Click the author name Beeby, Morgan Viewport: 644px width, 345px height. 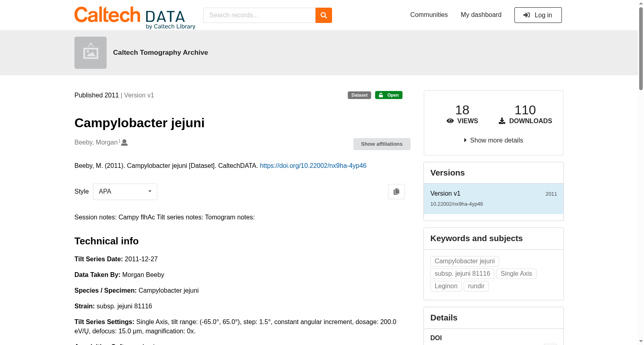tap(96, 143)
